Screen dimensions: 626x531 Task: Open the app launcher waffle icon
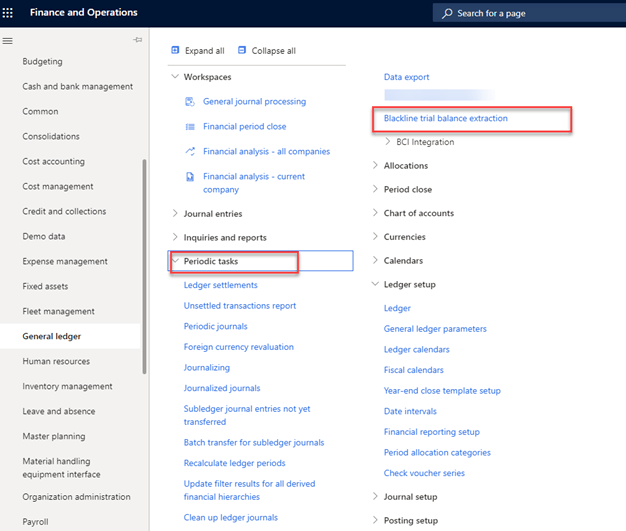[13, 13]
